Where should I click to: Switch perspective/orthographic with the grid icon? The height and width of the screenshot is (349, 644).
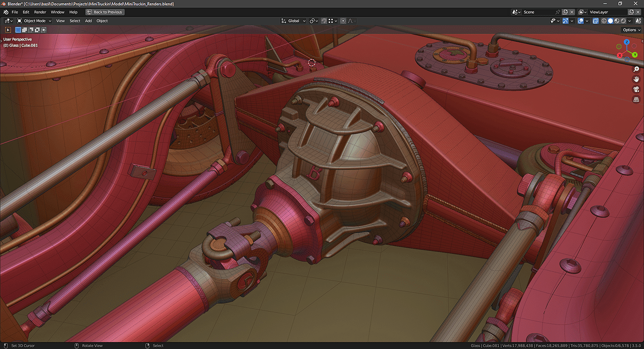pyautogui.click(x=636, y=99)
